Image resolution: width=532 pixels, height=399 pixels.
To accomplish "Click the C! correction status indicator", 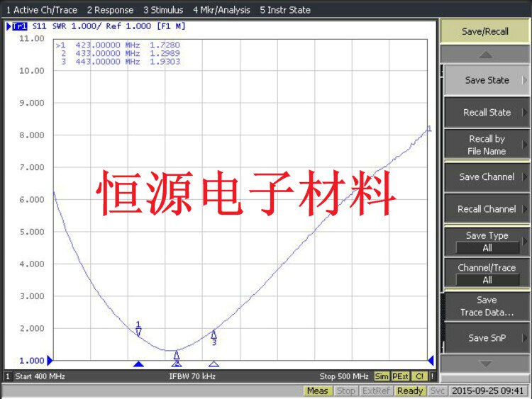I will click(x=420, y=376).
